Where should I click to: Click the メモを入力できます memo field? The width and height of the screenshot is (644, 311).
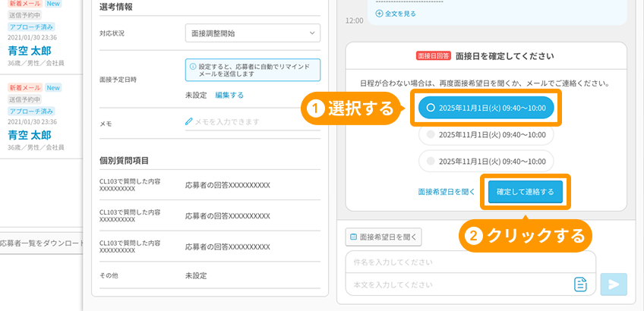click(x=253, y=122)
